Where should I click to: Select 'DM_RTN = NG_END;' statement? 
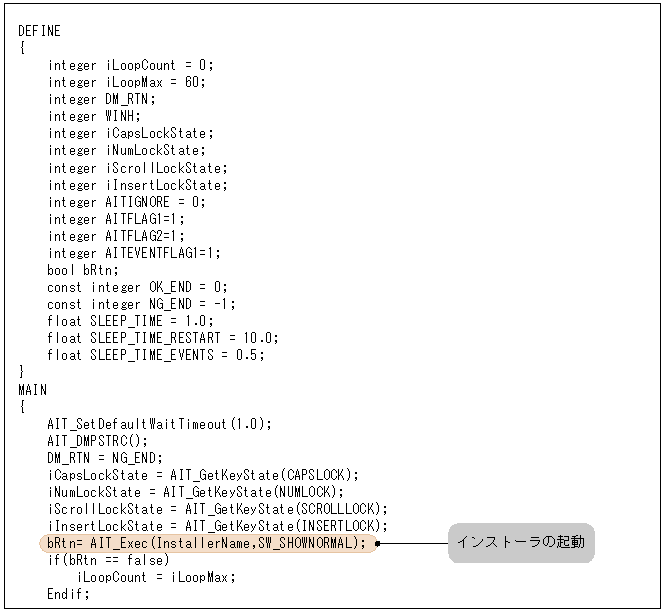click(105, 458)
